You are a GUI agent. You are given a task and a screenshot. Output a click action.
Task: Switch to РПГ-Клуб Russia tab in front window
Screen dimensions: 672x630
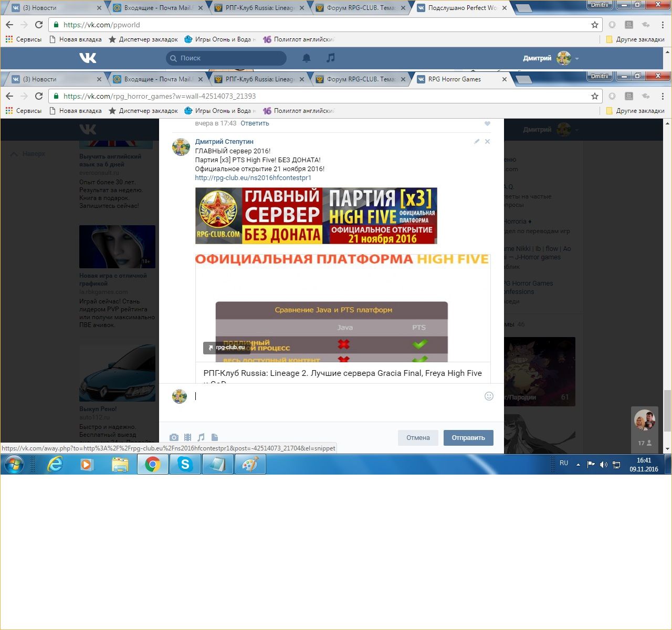[x=260, y=79]
